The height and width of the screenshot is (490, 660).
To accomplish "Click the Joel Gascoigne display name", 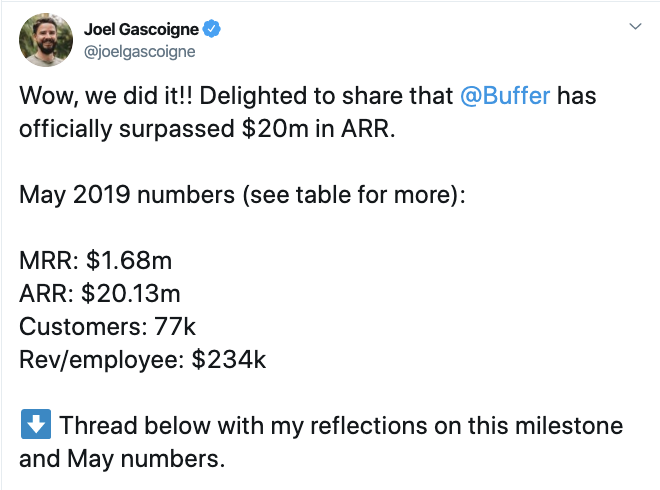I will 141,29.
